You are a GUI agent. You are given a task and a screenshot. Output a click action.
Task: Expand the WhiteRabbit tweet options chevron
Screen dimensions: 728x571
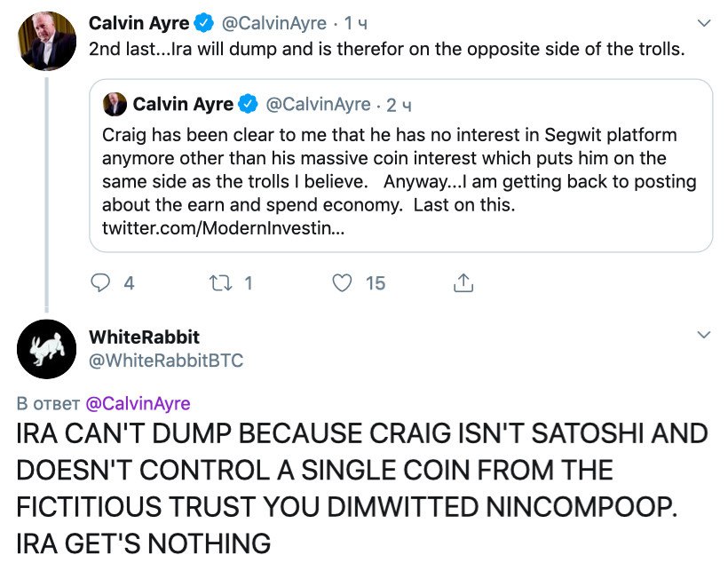point(705,336)
